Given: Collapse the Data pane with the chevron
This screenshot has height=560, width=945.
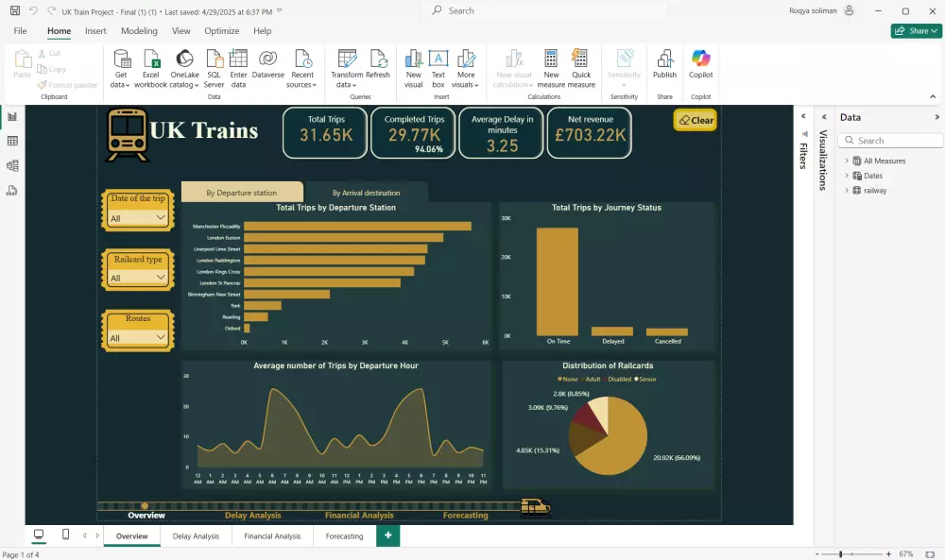Looking at the screenshot, I should click(x=936, y=117).
